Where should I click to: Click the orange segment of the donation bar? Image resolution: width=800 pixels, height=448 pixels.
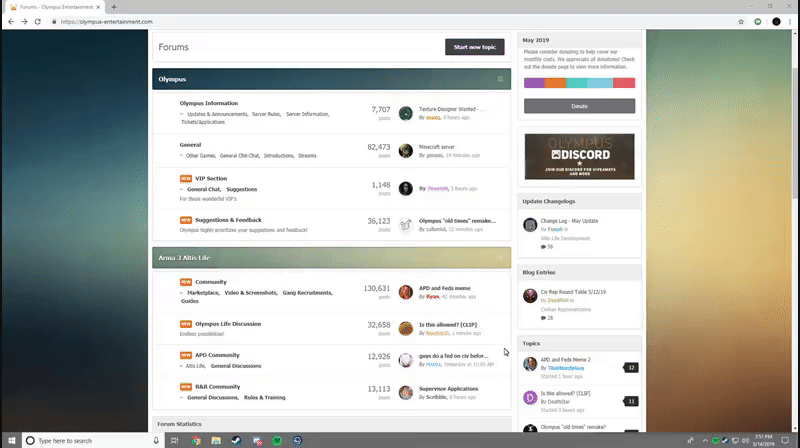click(x=555, y=83)
